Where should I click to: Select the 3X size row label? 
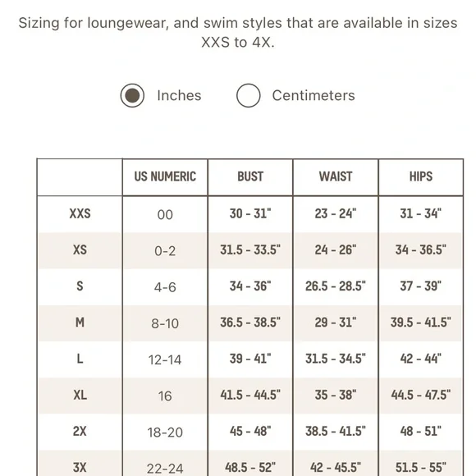[x=80, y=468]
